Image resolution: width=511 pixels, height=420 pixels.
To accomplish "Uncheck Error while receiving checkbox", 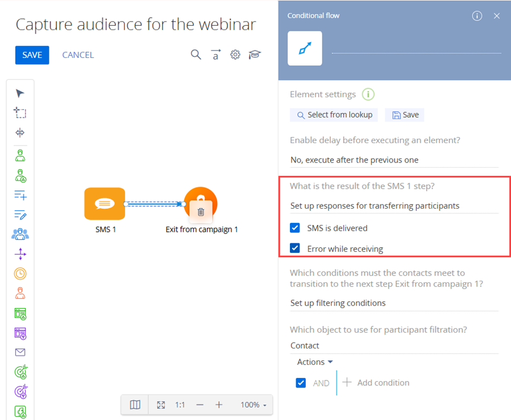I will pos(295,248).
